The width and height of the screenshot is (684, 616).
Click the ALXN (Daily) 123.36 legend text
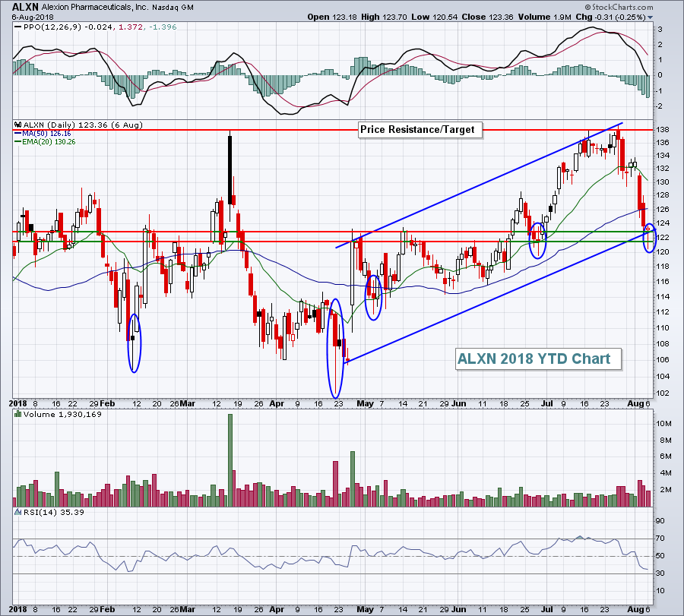pos(83,125)
